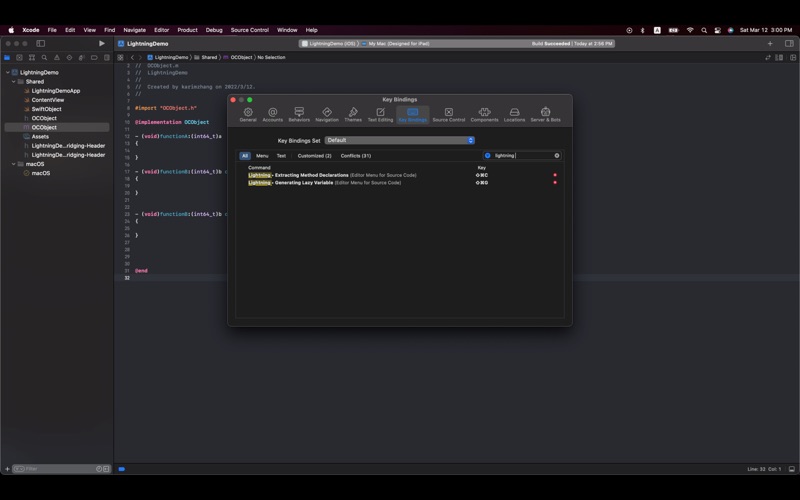This screenshot has height=500, width=800.
Task: Select the All filter in Key Bindings
Action: point(245,156)
